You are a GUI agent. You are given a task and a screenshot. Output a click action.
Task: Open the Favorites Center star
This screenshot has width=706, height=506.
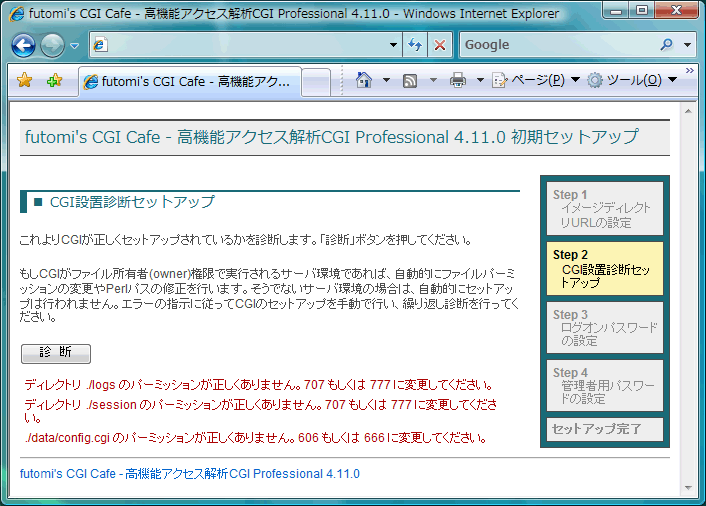coord(24,81)
